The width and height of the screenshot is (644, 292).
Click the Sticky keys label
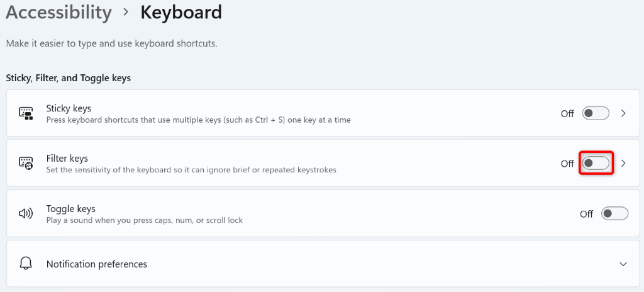[69, 108]
